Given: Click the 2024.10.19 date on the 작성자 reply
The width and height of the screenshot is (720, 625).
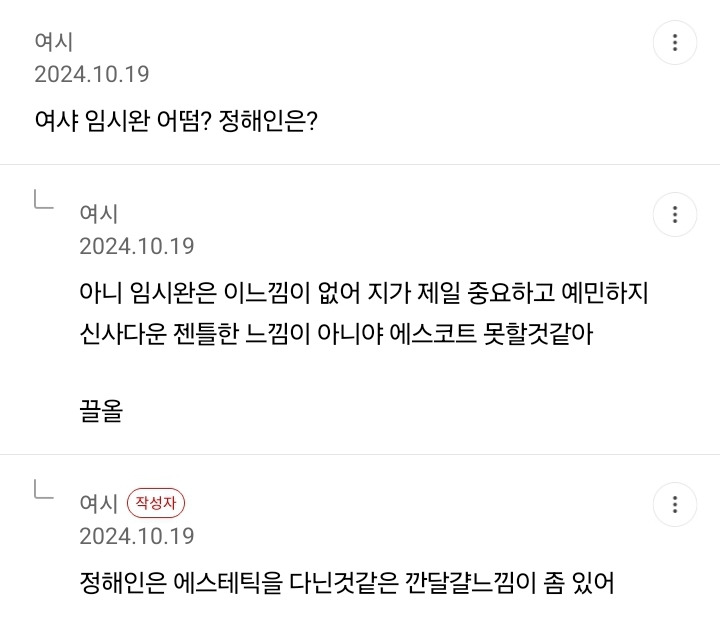Looking at the screenshot, I should pyautogui.click(x=137, y=536).
